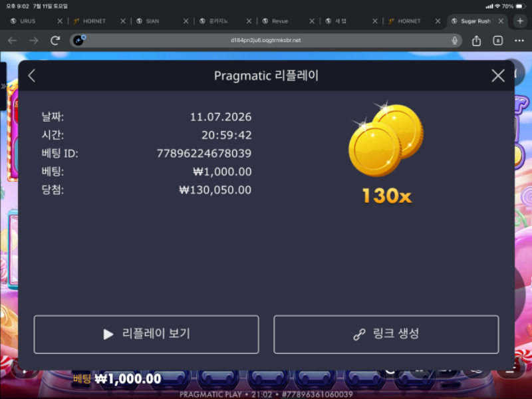Viewport: 532px width, 399px height.
Task: Tap the assistant icon in address bar
Action: click(78, 40)
